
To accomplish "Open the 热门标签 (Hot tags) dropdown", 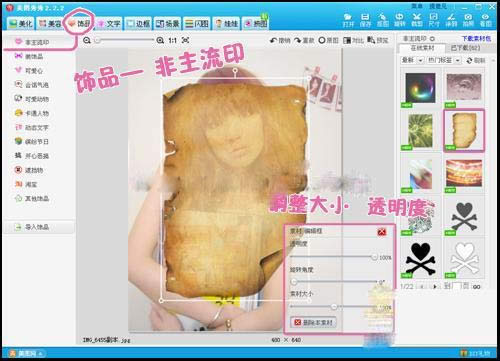I will point(444,60).
